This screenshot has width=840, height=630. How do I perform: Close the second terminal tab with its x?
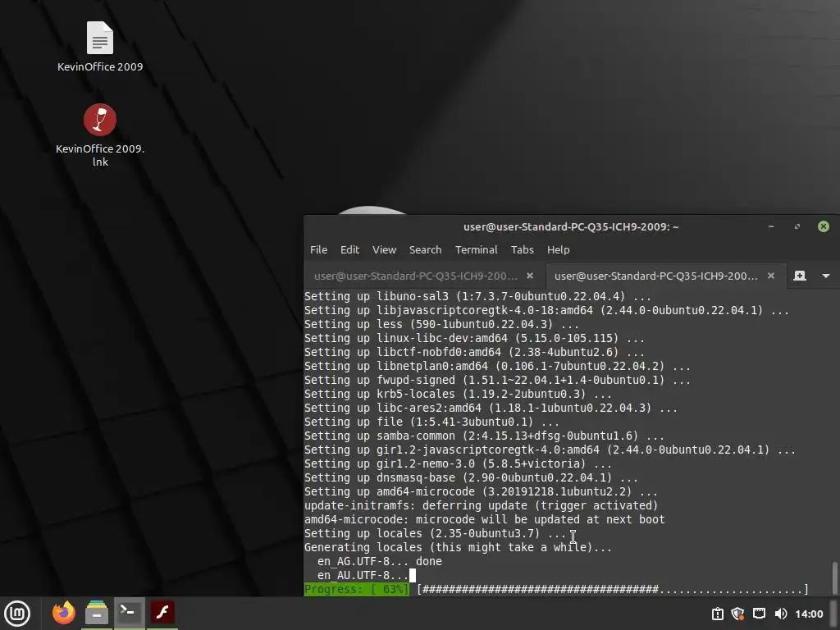coord(770,276)
